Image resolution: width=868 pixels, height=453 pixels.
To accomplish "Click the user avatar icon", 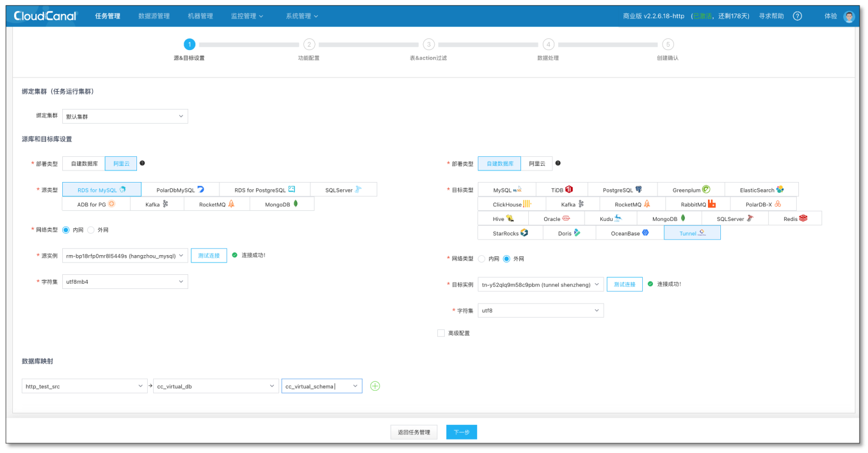I will coord(849,16).
